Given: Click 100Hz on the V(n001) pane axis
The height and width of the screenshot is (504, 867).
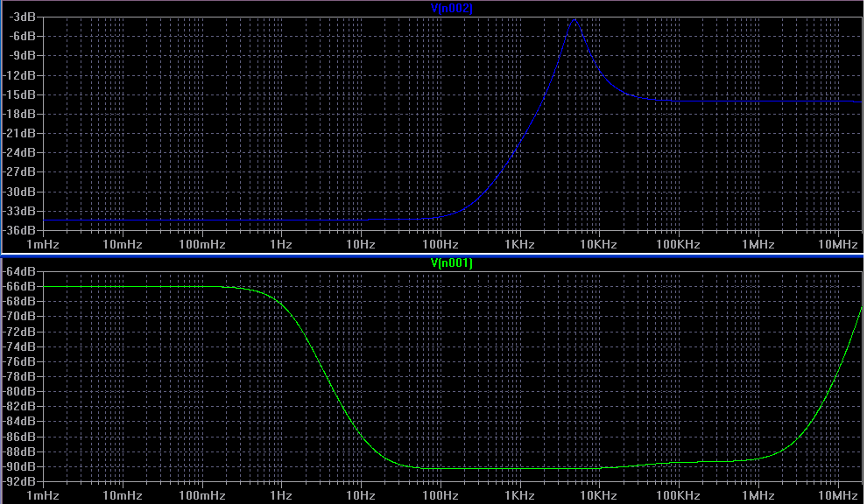Looking at the screenshot, I should point(441,495).
